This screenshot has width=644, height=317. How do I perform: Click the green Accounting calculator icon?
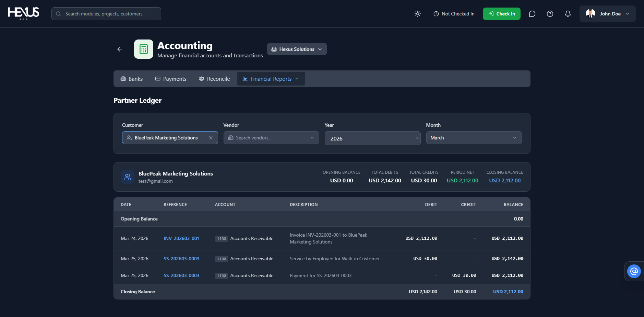(x=144, y=49)
